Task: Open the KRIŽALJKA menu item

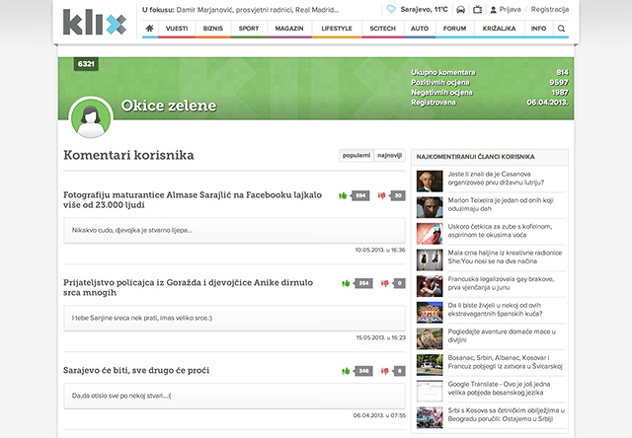Action: (x=501, y=29)
